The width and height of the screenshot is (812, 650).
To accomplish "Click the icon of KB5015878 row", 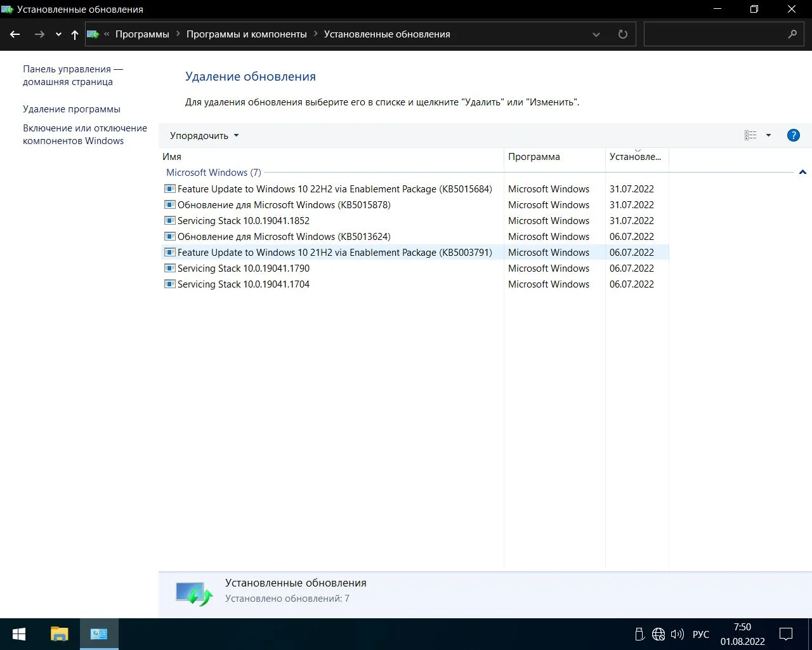I will pyautogui.click(x=170, y=204).
